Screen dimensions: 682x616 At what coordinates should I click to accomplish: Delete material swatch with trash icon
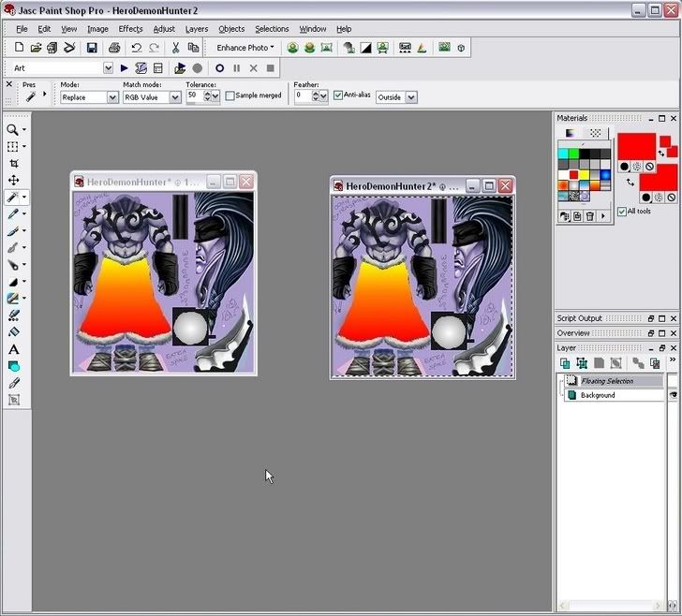(590, 216)
